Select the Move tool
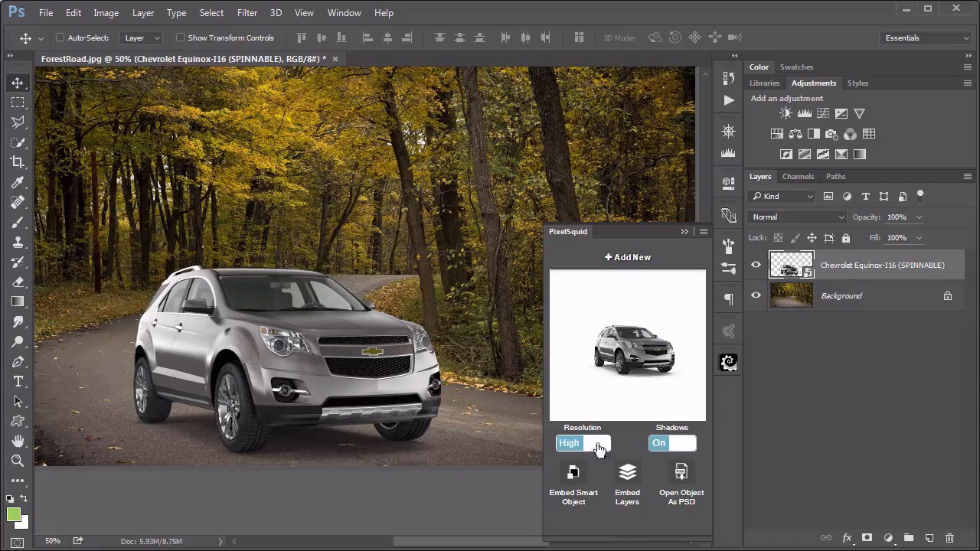 [18, 83]
